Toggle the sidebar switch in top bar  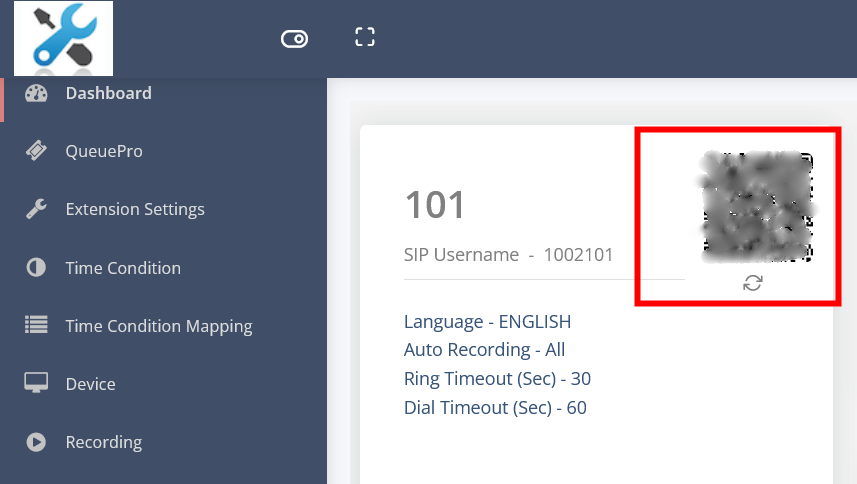point(294,39)
